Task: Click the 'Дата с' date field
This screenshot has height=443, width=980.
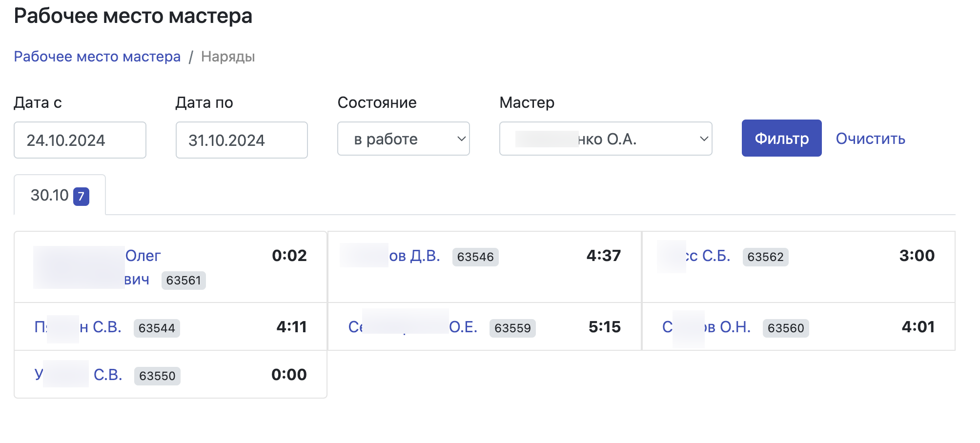Action: tap(80, 140)
